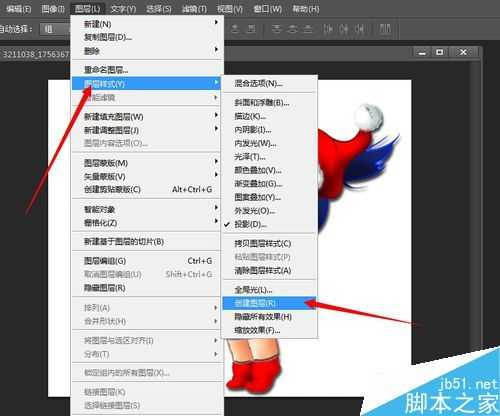Click the red boots on canvas
The height and width of the screenshot is (416, 500).
253,375
